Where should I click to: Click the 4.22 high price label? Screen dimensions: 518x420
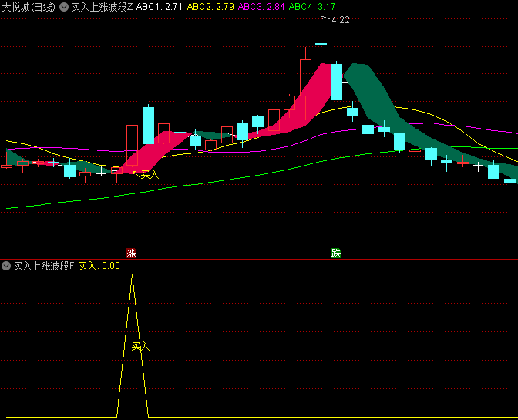coord(340,20)
